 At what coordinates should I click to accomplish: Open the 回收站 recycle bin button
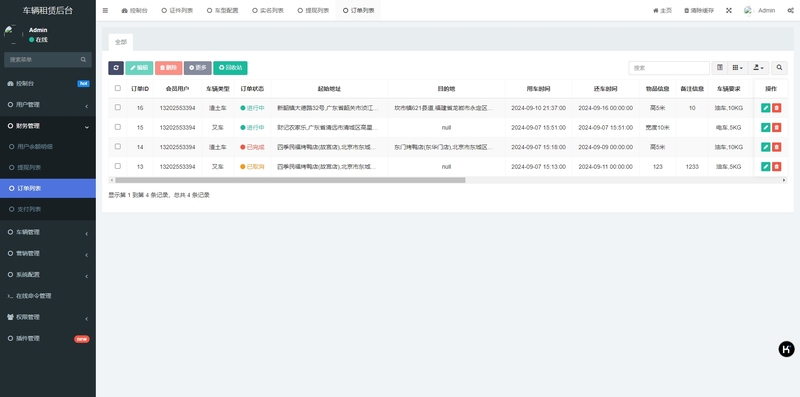(x=230, y=68)
